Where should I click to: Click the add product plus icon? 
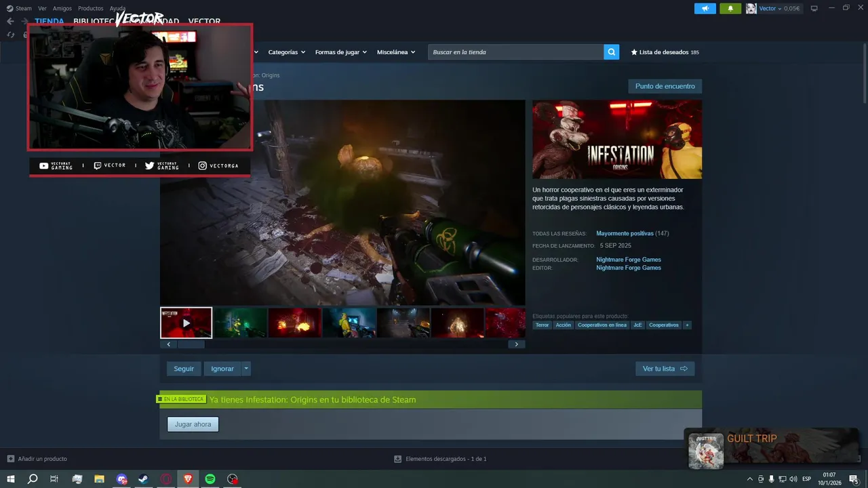click(10, 459)
